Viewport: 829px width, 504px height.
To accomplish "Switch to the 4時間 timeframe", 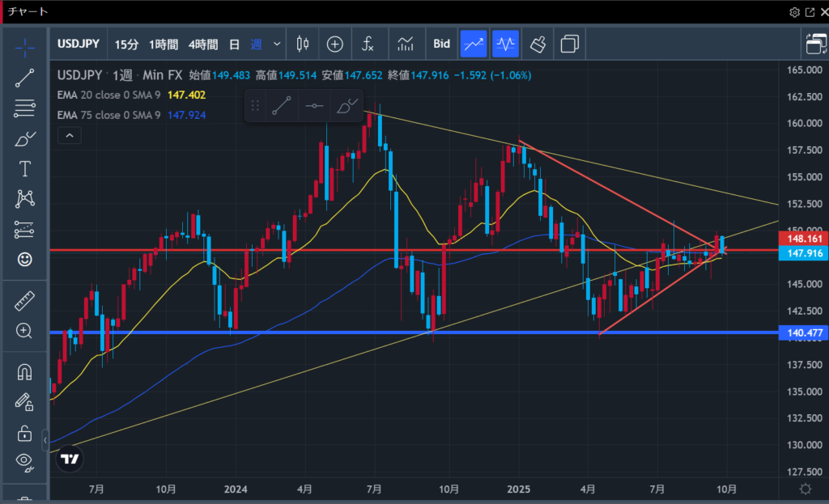I will [202, 44].
